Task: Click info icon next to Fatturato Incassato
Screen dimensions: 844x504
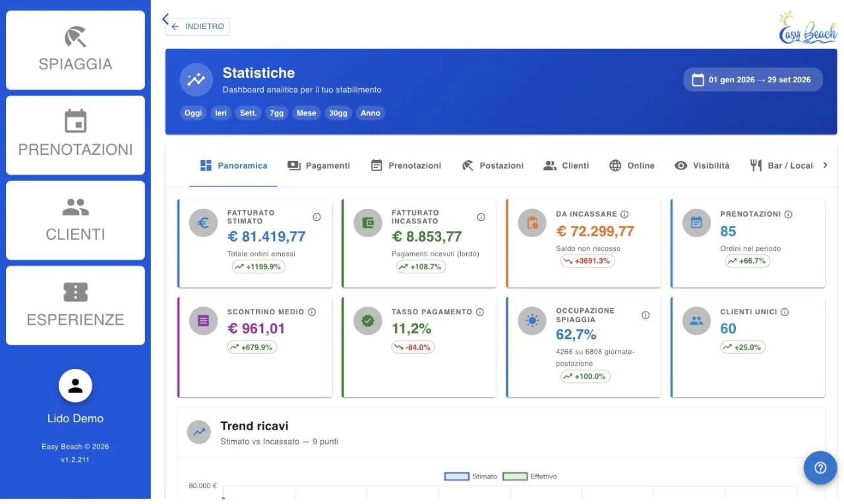Action: [481, 217]
